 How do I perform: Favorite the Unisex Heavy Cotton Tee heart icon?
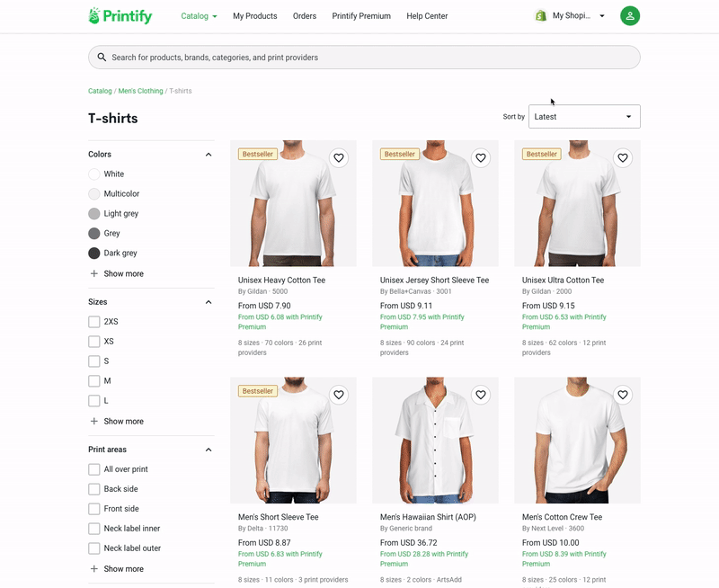pyautogui.click(x=339, y=157)
